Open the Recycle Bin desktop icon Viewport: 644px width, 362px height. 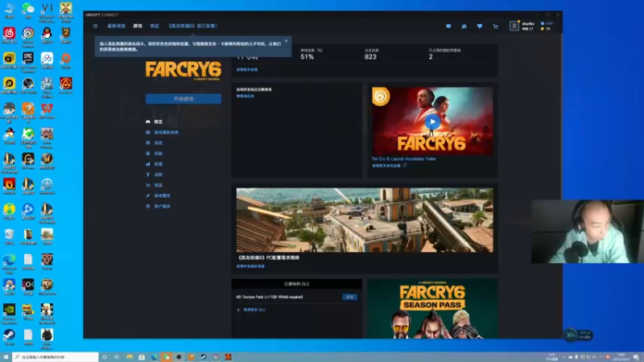9,237
